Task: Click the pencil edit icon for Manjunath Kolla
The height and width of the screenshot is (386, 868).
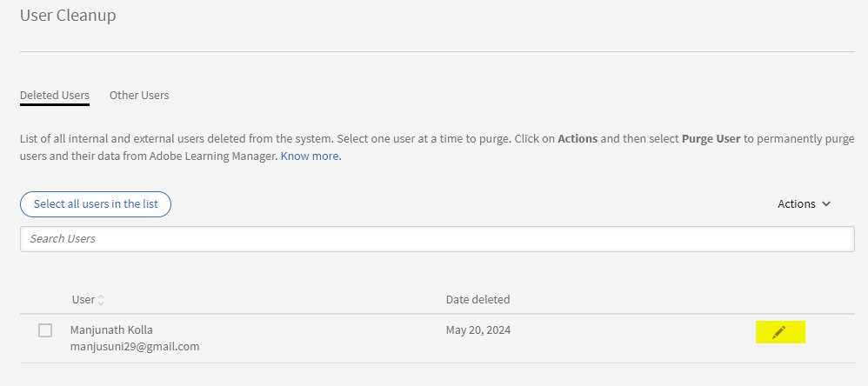Action: point(778,331)
